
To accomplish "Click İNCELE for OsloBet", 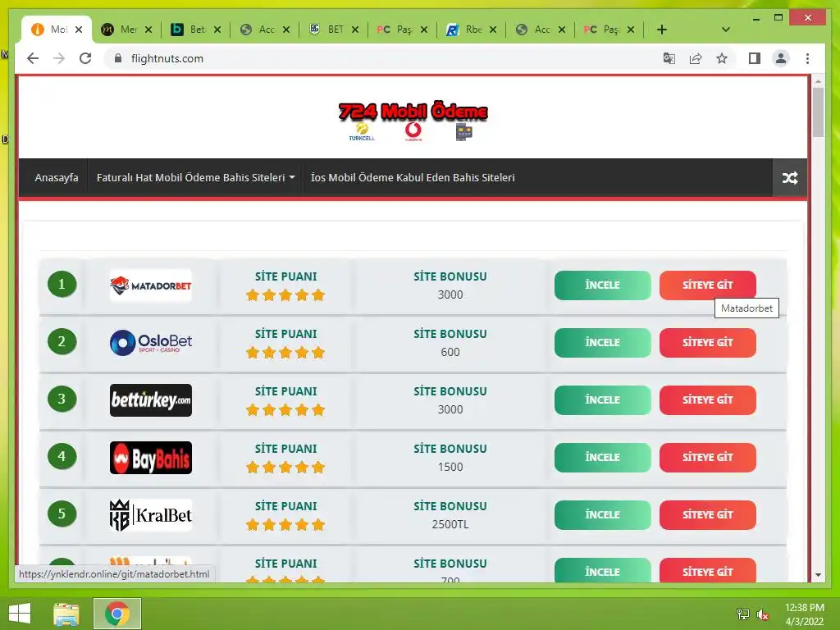I will tap(603, 342).
